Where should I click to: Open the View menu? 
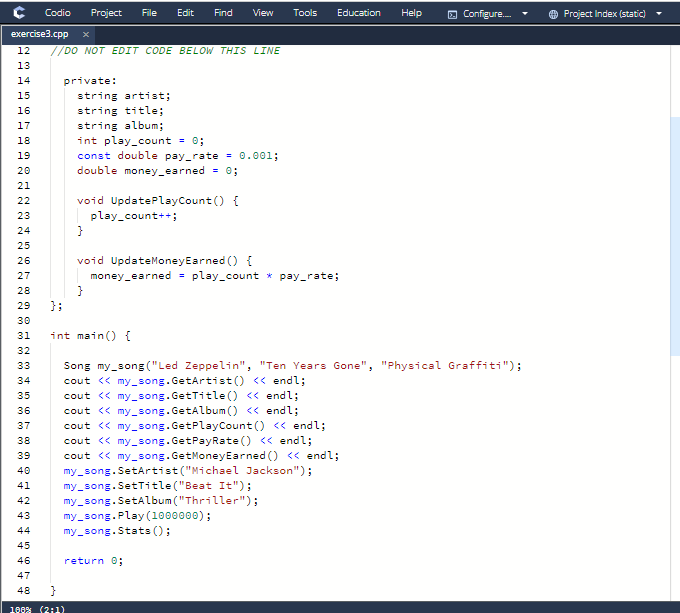coord(263,13)
